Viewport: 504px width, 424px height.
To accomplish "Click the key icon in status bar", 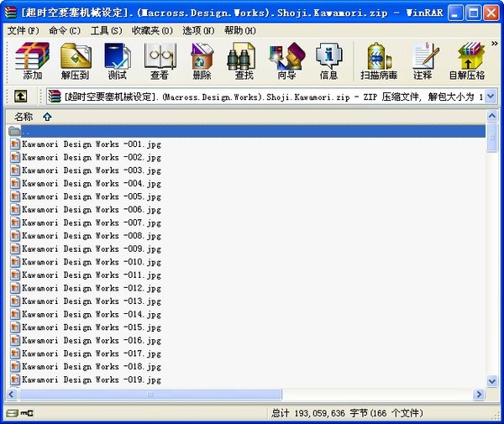I will [x=27, y=413].
